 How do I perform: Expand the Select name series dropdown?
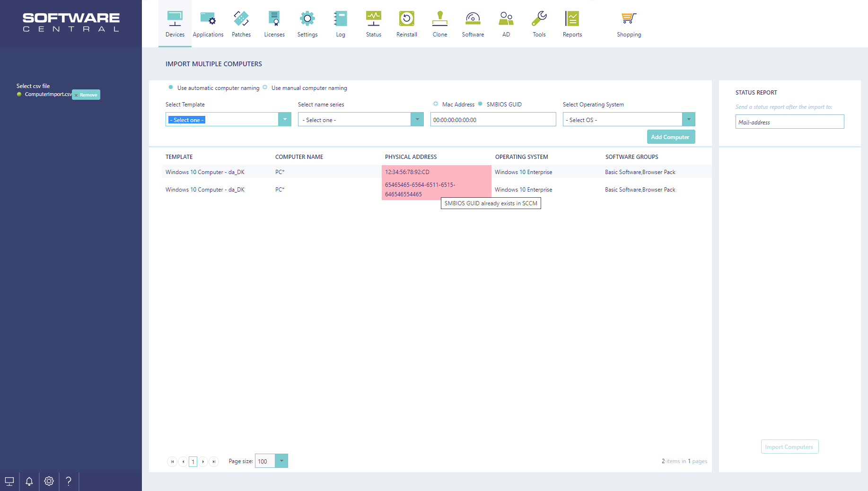[x=417, y=120]
